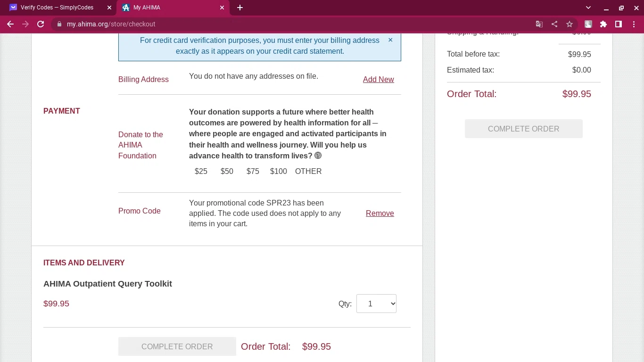644x362 pixels.
Task: Click the Donate to the AHIMA Foundation label
Action: click(x=140, y=145)
